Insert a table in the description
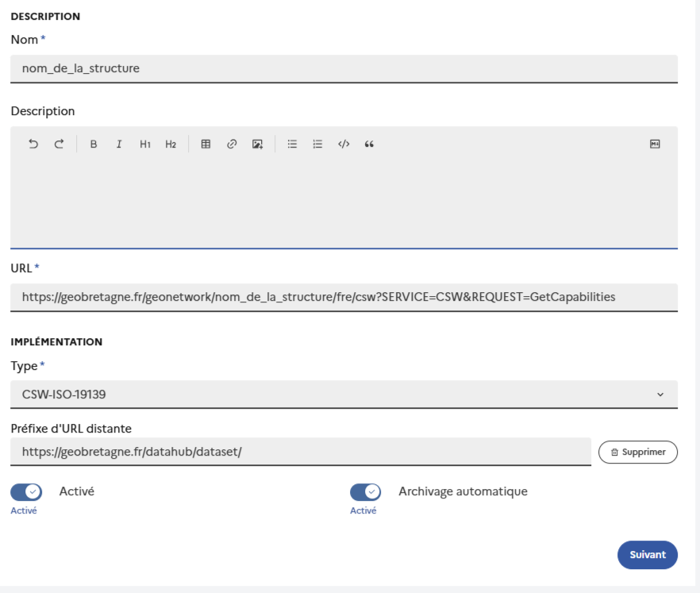Image resolution: width=700 pixels, height=593 pixels. 206,144
